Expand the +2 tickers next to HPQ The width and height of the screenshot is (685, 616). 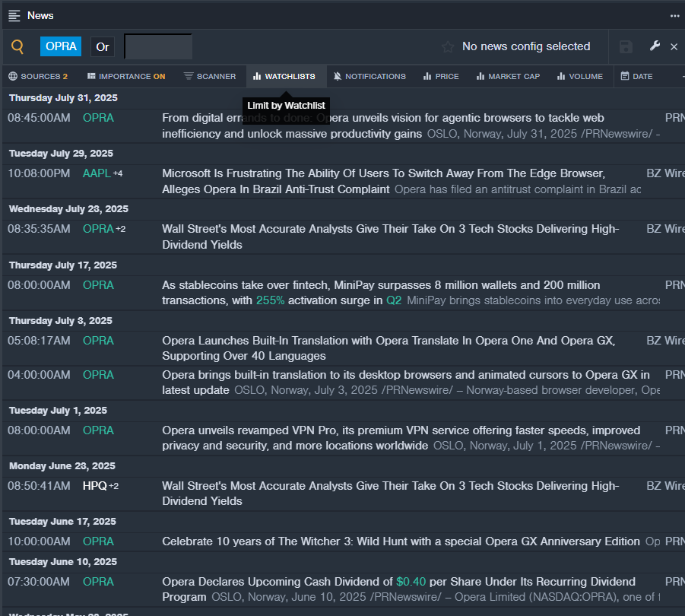[x=113, y=486]
